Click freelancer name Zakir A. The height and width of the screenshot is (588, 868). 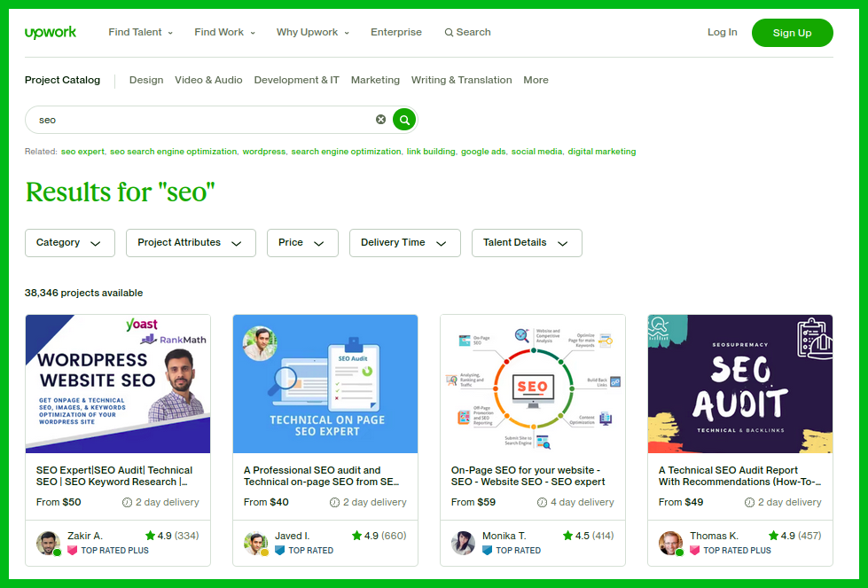85,536
